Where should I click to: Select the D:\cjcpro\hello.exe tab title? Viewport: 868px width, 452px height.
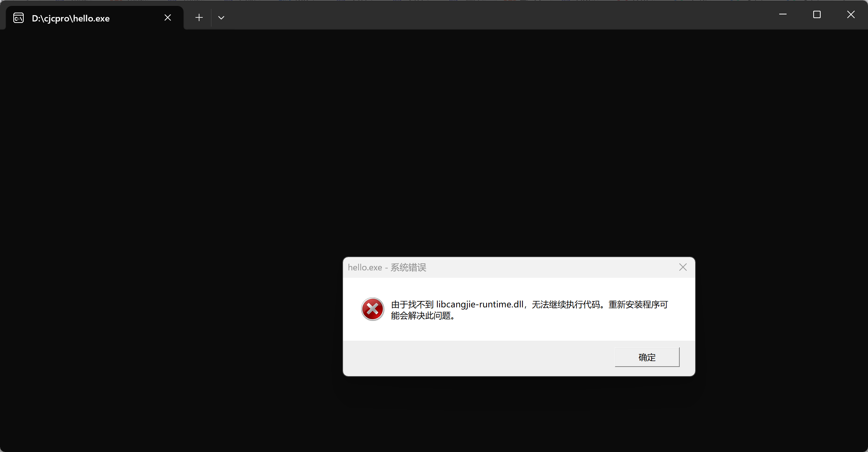(x=71, y=18)
